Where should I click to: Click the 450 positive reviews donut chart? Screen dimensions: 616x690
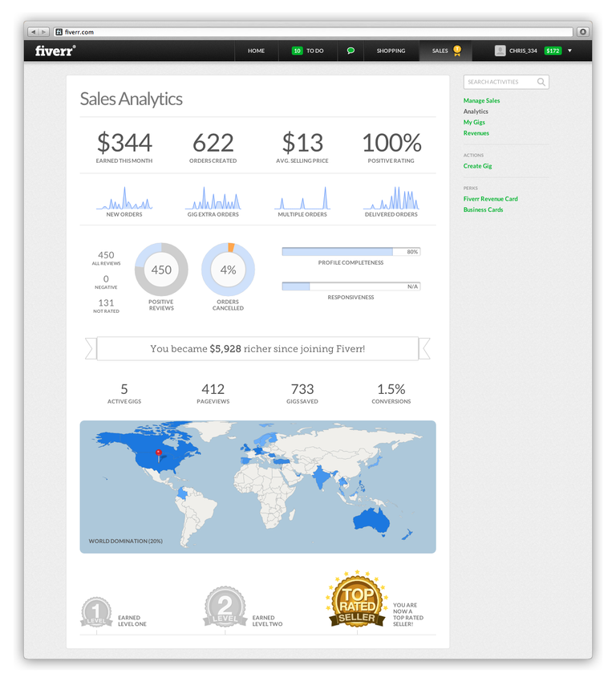pyautogui.click(x=161, y=270)
